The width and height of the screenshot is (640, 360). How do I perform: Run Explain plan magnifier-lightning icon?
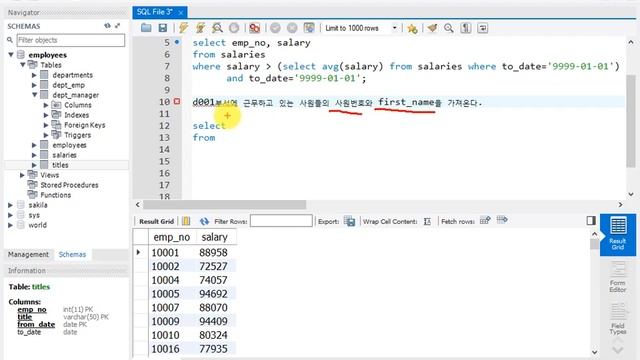tap(217, 28)
